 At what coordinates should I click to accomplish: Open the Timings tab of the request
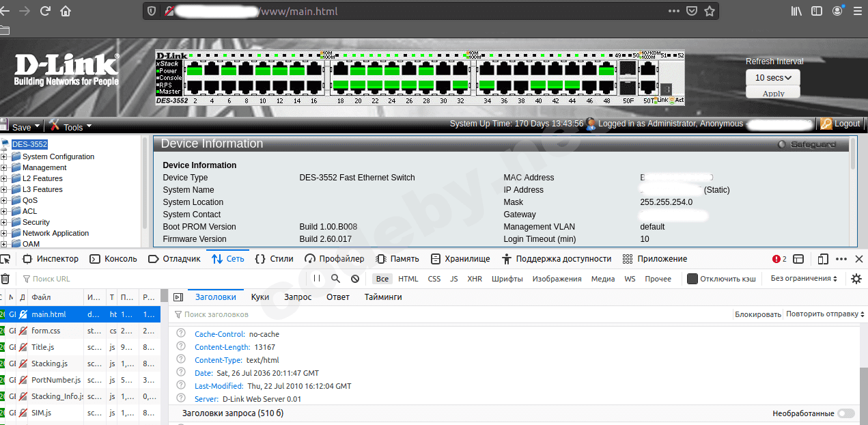tap(383, 297)
